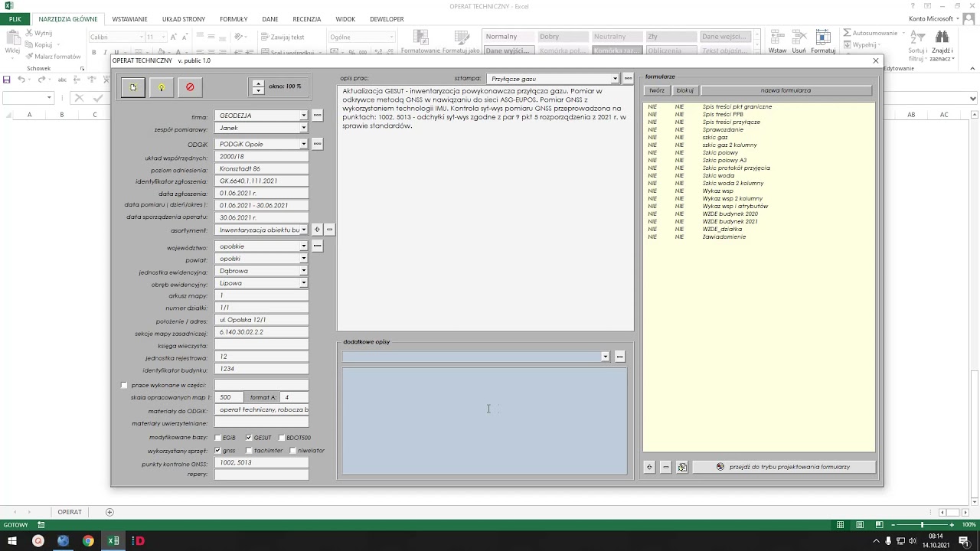The image size is (980, 551).
Task: Click plus button beside asortyment
Action: [x=317, y=230]
